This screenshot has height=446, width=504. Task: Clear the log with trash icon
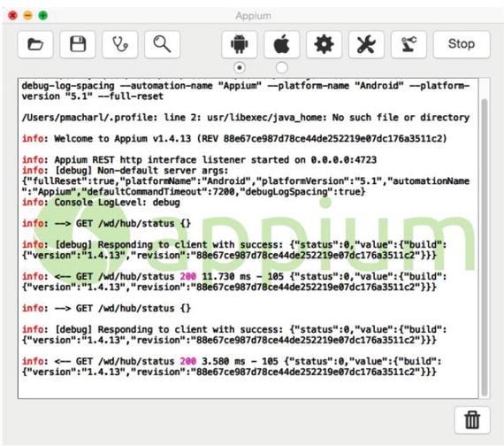(472, 420)
